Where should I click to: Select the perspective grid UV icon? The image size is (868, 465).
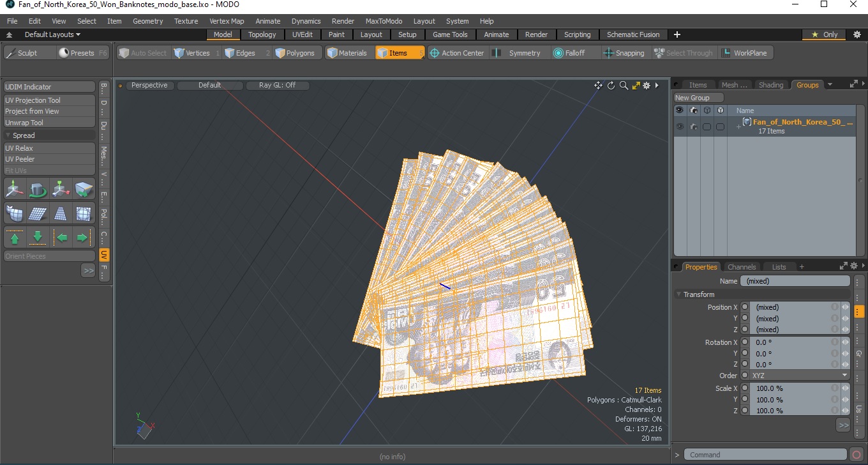pyautogui.click(x=61, y=213)
